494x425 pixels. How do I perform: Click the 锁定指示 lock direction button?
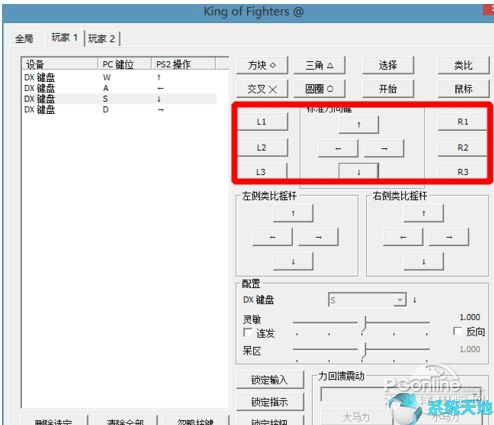click(270, 402)
